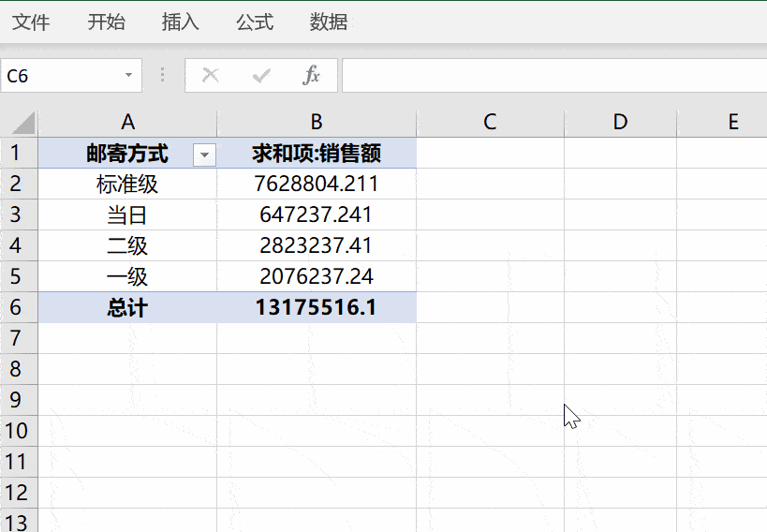Select row 6 header
767x532 pixels.
point(19,307)
